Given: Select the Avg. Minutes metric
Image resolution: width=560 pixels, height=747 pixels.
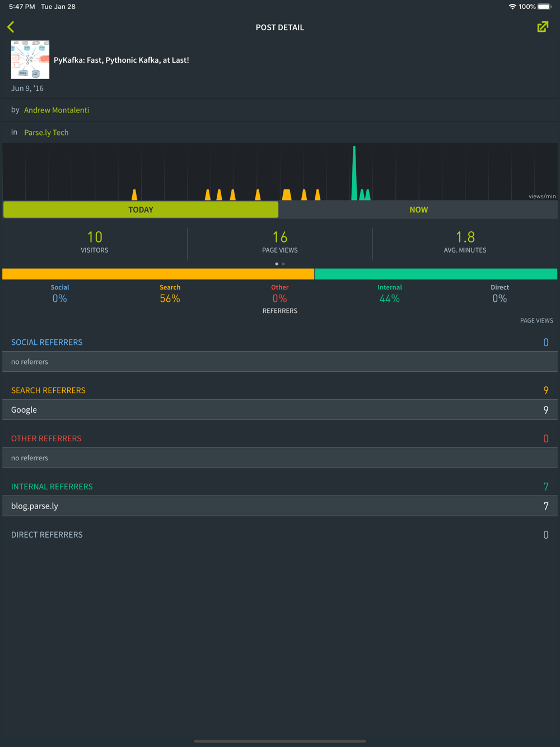Looking at the screenshot, I should (465, 242).
